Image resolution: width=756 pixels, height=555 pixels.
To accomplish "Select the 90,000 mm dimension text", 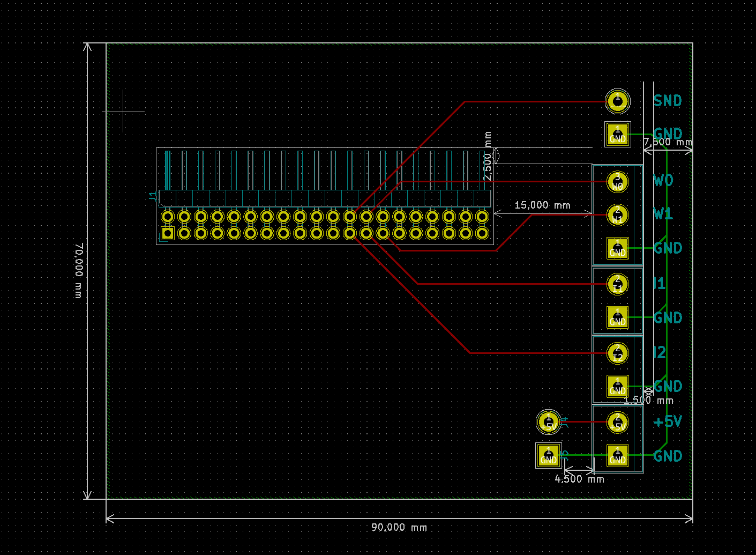I will click(x=399, y=528).
